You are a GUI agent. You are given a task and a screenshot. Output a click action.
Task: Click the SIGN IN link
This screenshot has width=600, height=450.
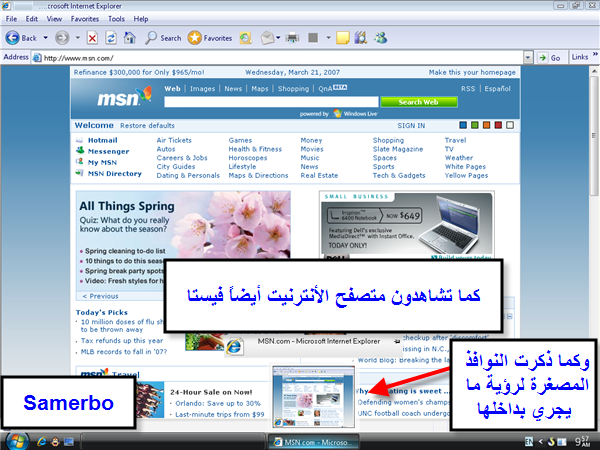coord(411,126)
